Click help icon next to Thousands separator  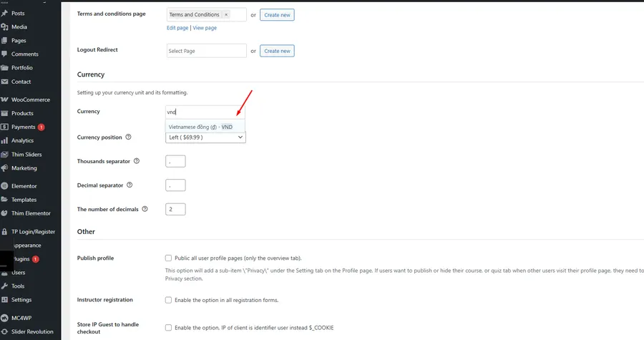[136, 161]
